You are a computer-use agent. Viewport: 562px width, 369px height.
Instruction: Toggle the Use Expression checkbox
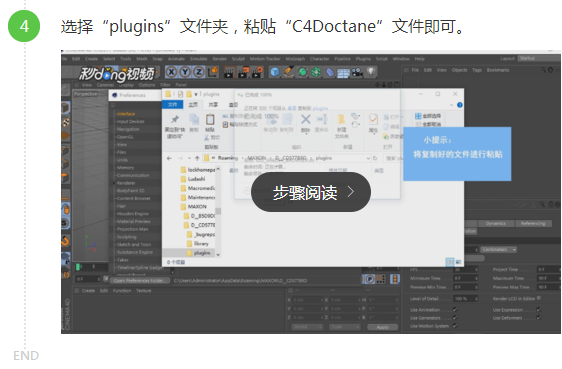538,309
